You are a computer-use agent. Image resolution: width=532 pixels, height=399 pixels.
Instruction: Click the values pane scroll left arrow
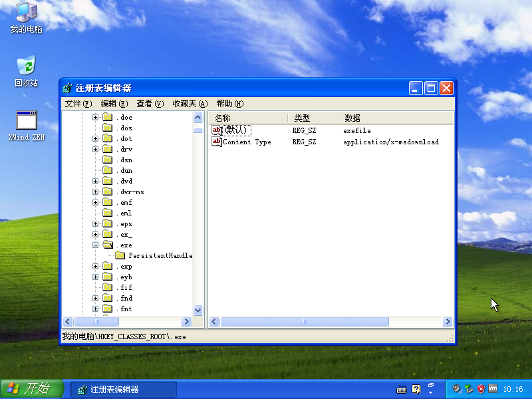pyautogui.click(x=214, y=321)
